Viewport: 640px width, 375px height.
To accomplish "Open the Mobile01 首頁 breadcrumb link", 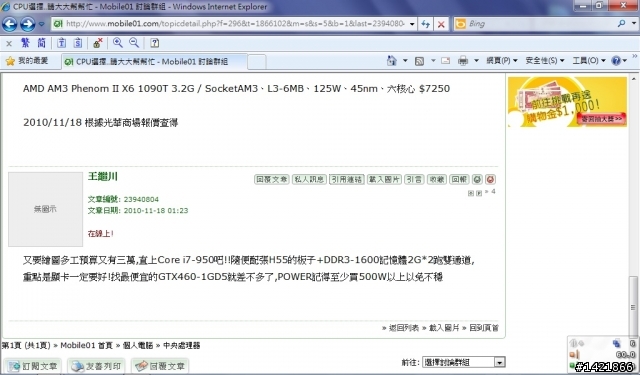I will coord(86,346).
